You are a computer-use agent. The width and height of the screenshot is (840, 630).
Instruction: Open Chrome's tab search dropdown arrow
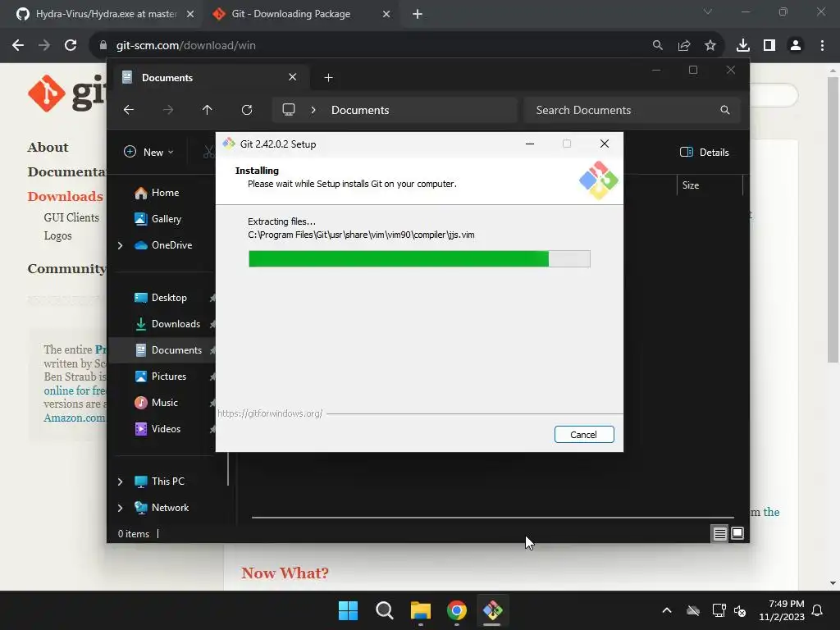(708, 11)
